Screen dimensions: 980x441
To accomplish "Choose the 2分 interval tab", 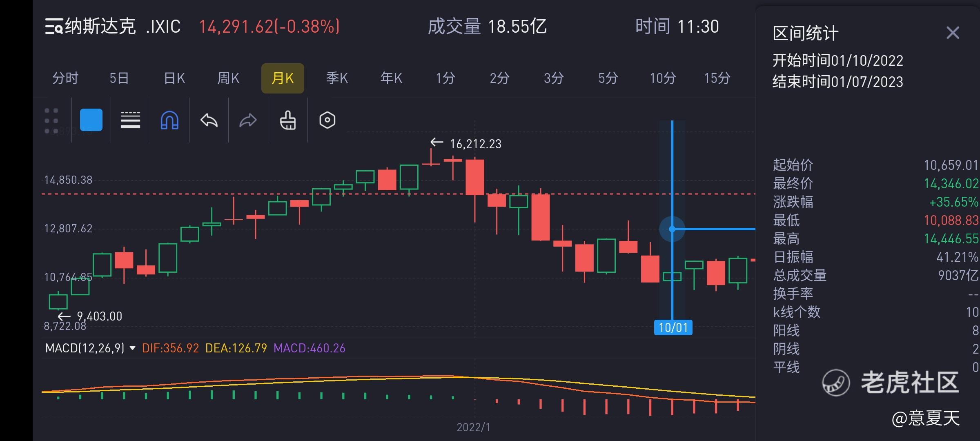I will (499, 78).
